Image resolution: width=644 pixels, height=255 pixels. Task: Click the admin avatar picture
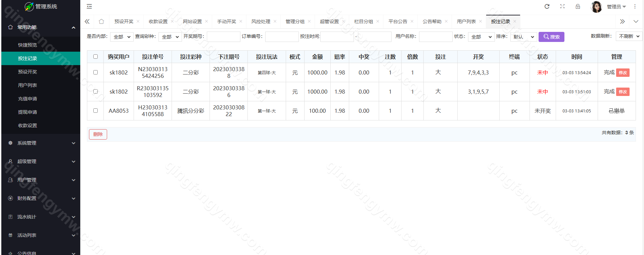[596, 7]
